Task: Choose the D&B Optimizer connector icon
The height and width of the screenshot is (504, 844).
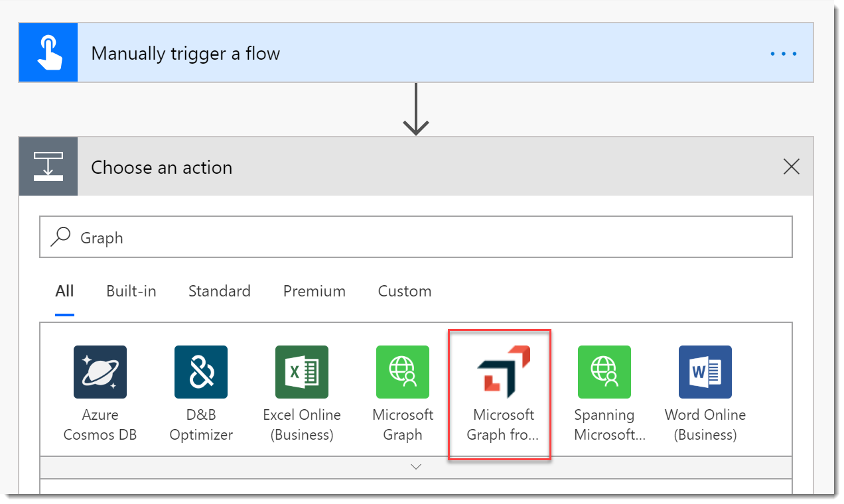Action: click(201, 372)
